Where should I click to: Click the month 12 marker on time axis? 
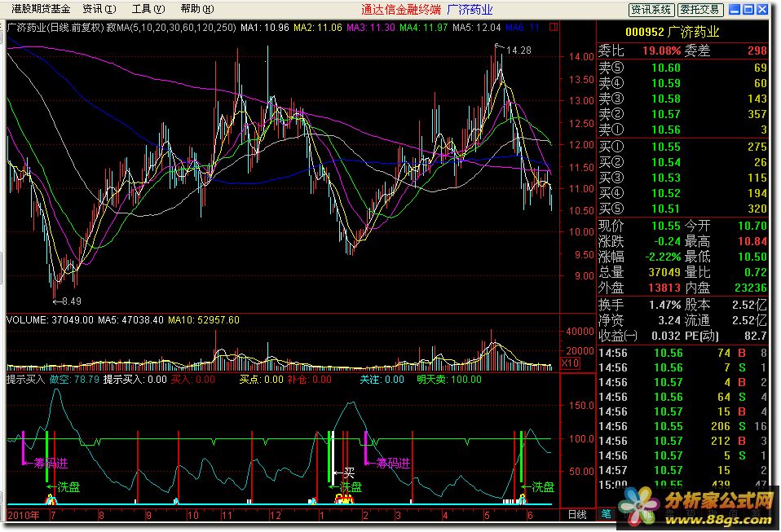click(x=276, y=516)
